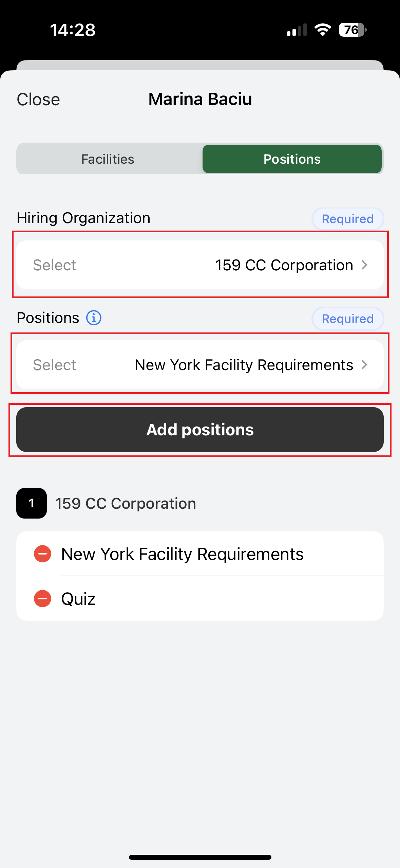Tap the 14:28 clock in status bar

point(73,30)
